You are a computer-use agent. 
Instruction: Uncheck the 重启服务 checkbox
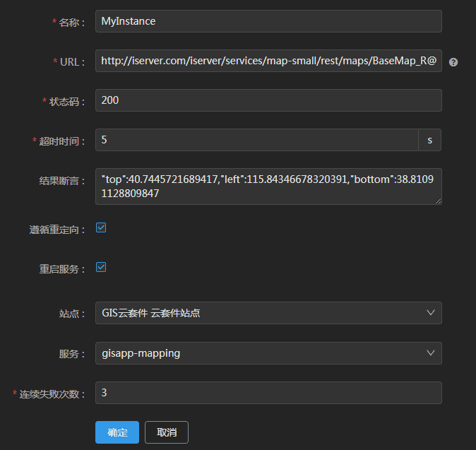pos(101,268)
